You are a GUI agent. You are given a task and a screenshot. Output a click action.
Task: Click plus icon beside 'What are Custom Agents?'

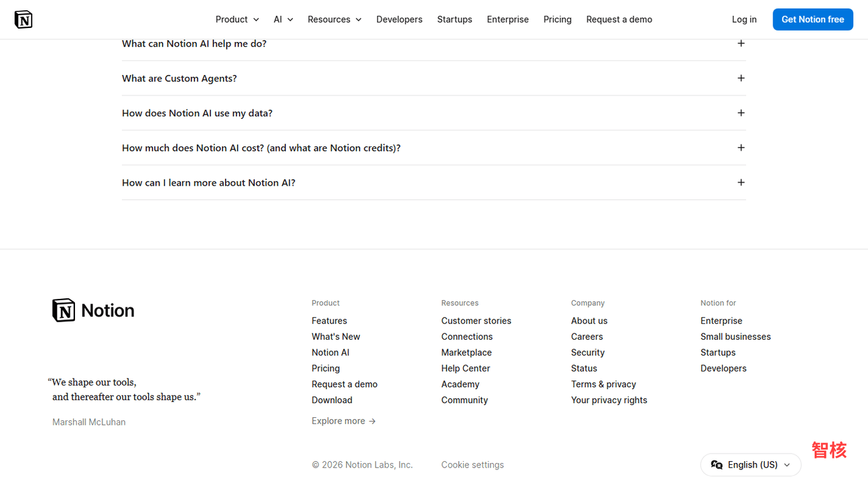click(x=741, y=78)
